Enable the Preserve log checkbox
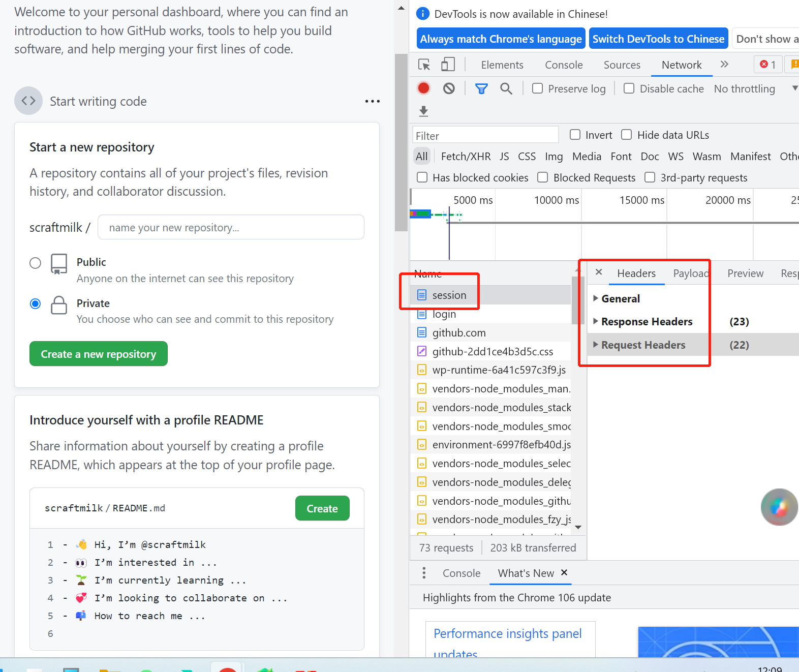The height and width of the screenshot is (672, 799). 537,88
